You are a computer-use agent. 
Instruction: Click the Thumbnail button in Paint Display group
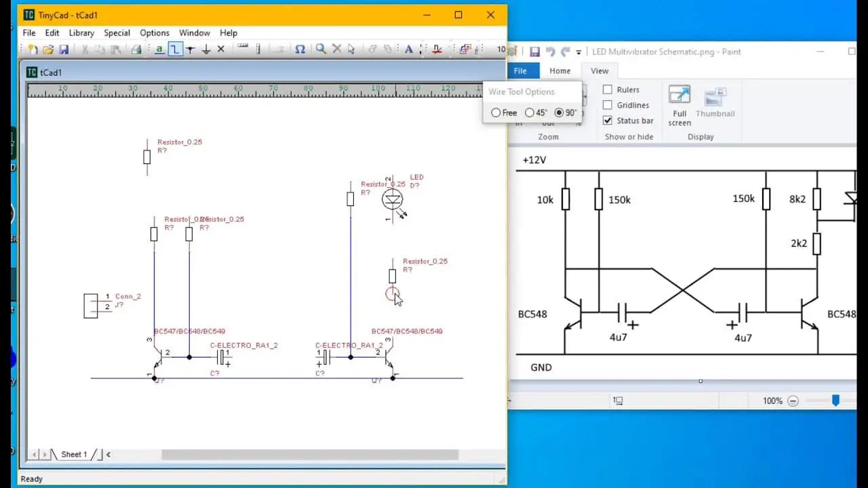point(715,102)
